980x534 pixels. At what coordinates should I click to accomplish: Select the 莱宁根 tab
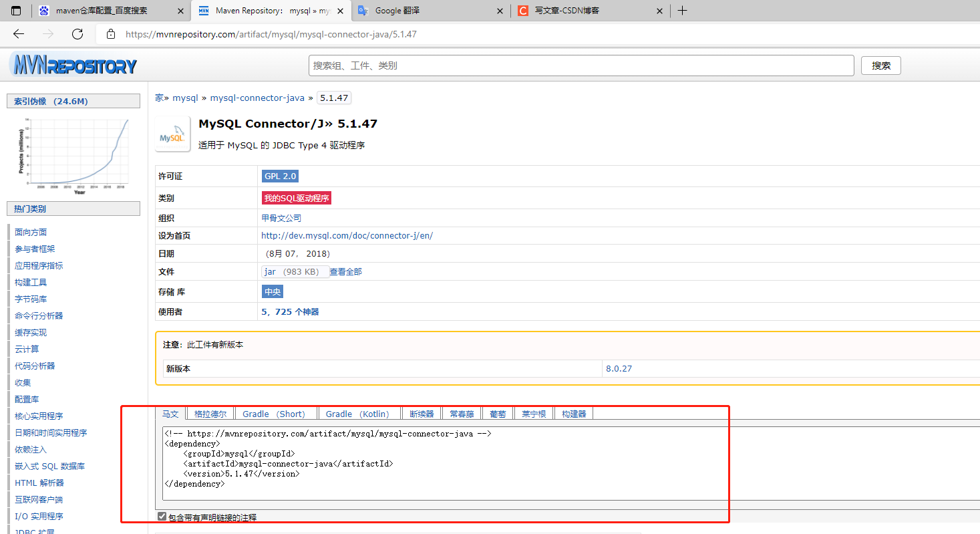point(534,414)
